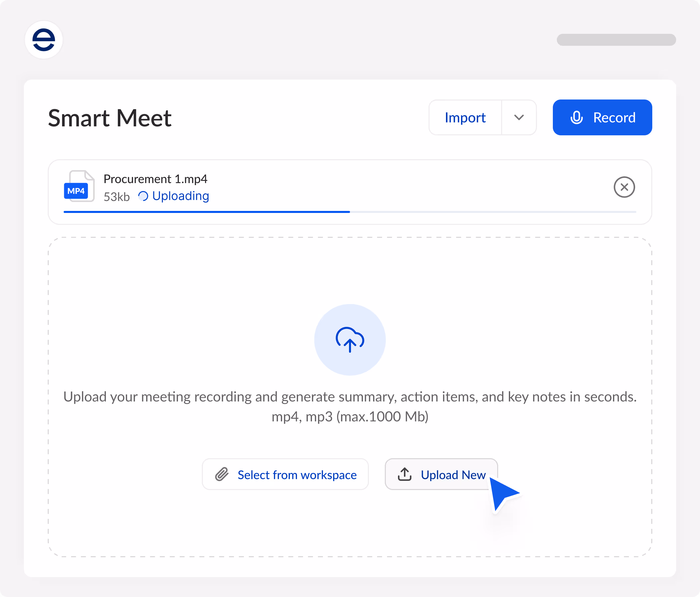Viewport: 700px width, 597px height.
Task: Click the Uploading status text
Action: click(180, 196)
